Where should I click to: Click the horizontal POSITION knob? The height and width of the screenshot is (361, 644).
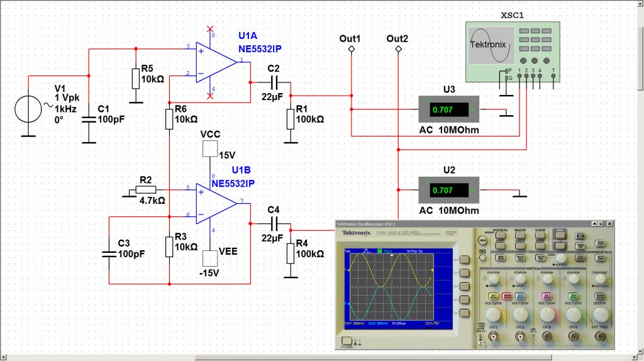click(601, 279)
